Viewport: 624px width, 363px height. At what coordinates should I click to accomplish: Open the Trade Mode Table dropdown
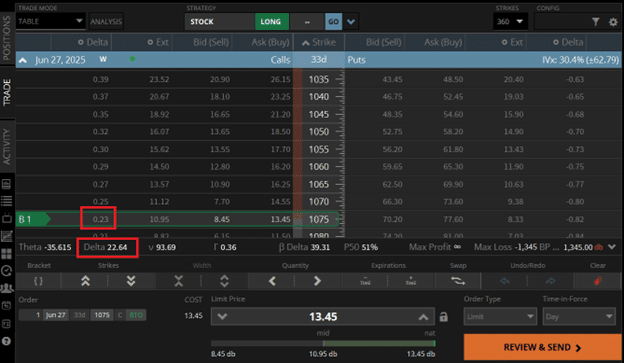point(51,21)
